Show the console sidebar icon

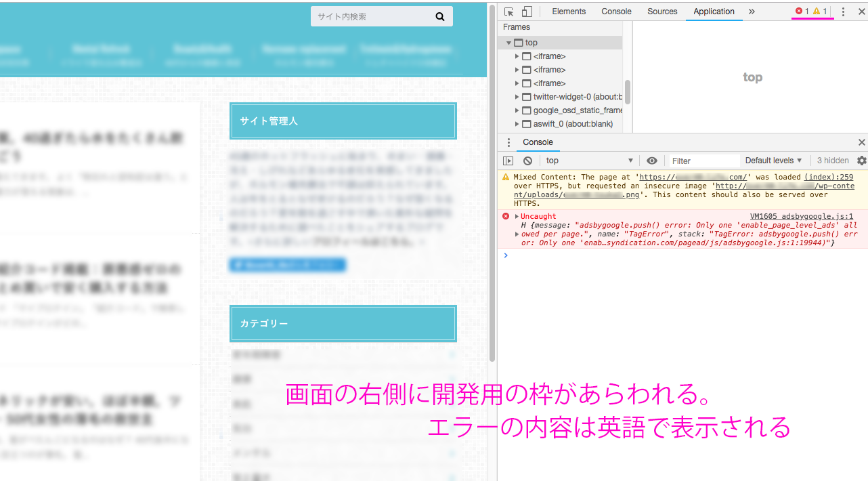pos(508,161)
